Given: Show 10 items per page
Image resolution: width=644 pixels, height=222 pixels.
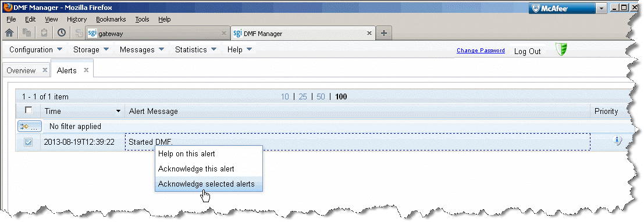Looking at the screenshot, I should [x=284, y=97].
